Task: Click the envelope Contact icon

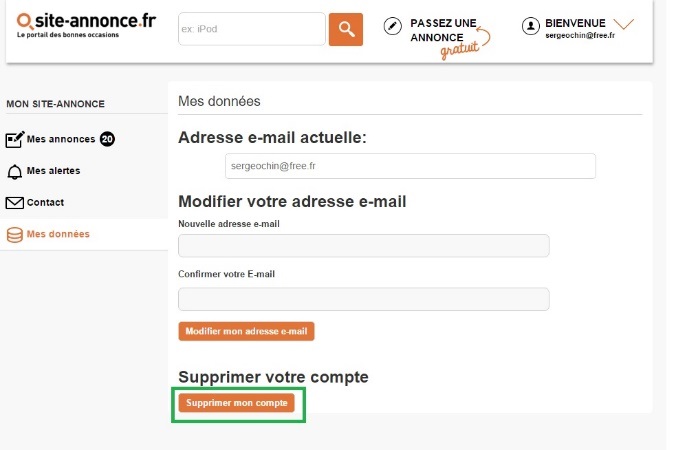Action: point(15,203)
